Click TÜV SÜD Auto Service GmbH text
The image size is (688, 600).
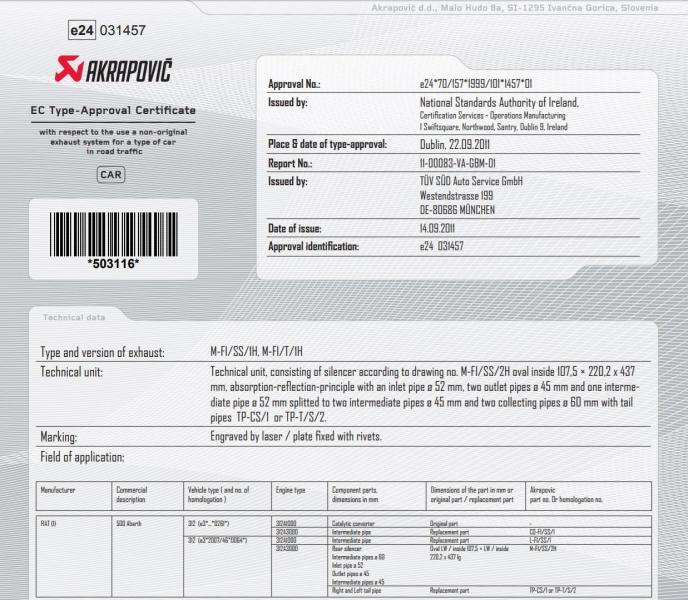(x=471, y=181)
